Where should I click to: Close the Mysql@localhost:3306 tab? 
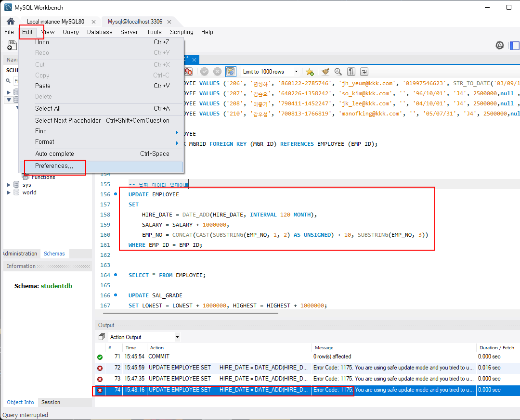pos(169,22)
